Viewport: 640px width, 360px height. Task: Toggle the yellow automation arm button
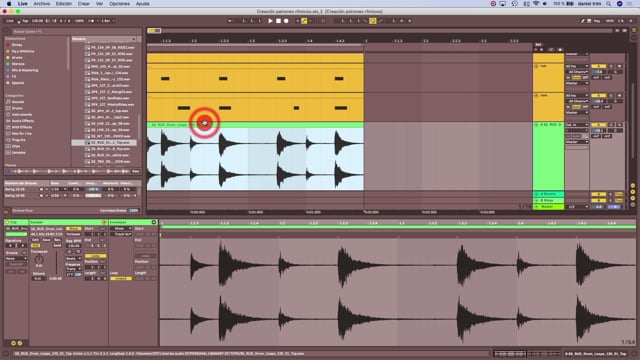304,21
